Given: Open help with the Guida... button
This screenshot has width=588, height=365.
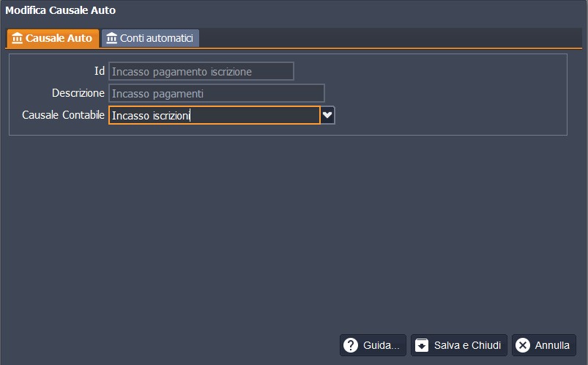Looking at the screenshot, I should (x=373, y=345).
